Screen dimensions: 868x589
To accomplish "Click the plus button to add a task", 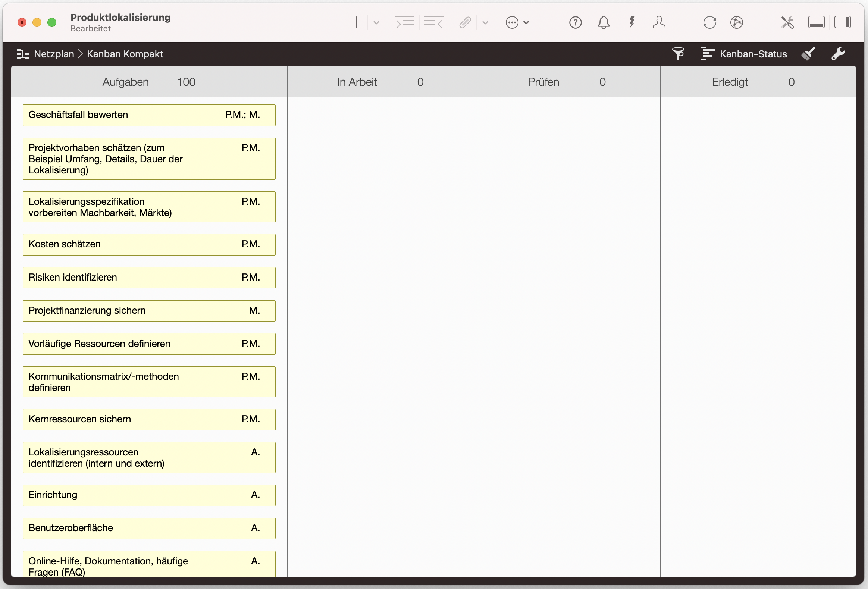I will pos(356,22).
